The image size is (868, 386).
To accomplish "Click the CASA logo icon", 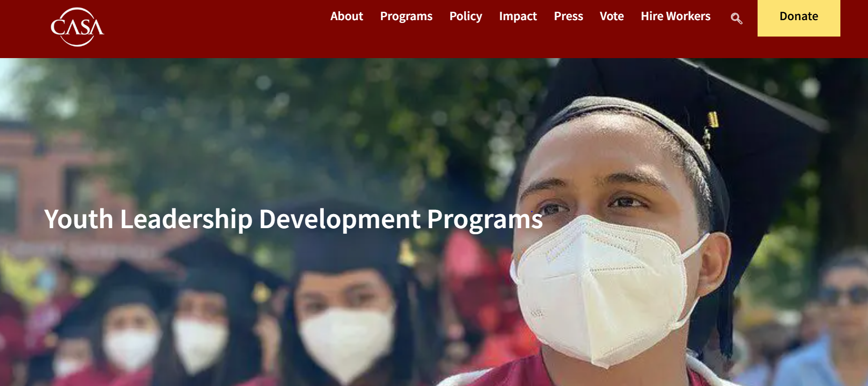I will [77, 27].
